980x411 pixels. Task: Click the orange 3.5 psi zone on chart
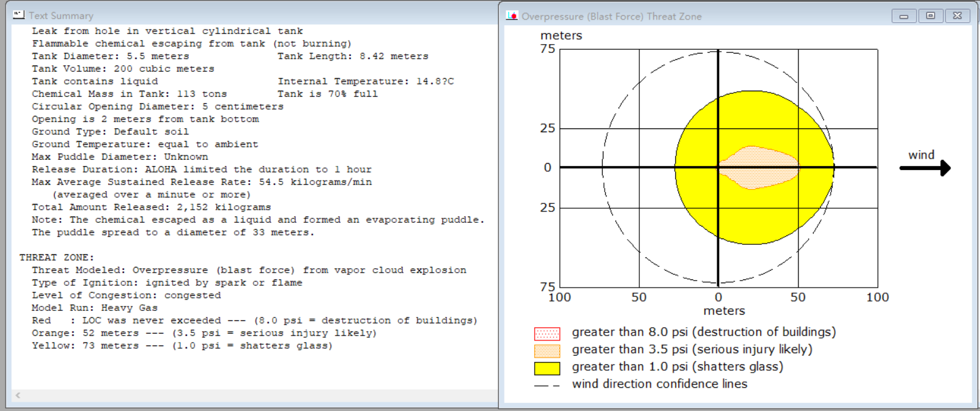[759, 167]
